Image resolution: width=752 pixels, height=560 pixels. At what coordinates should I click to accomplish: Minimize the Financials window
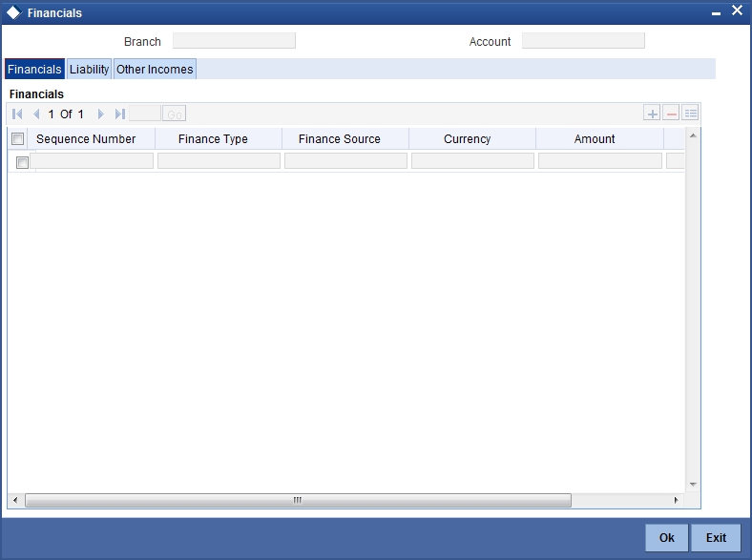(716, 14)
